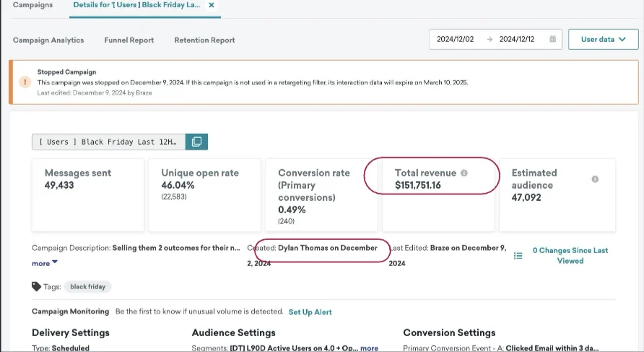Open 0 Changes Since Last Viewed
The image size is (644, 352).
pos(570,255)
